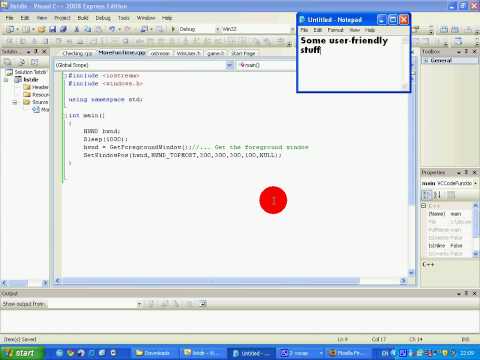Open the Format menu in Notepad

tap(335, 30)
